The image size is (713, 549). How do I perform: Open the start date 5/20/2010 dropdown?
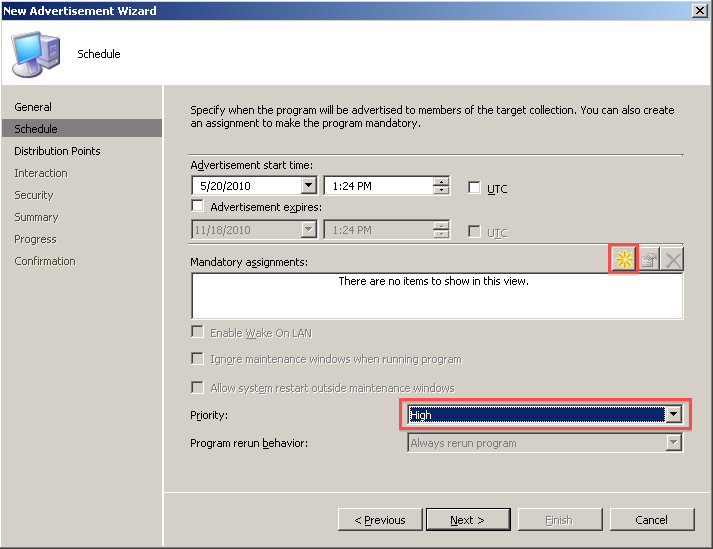(309, 185)
